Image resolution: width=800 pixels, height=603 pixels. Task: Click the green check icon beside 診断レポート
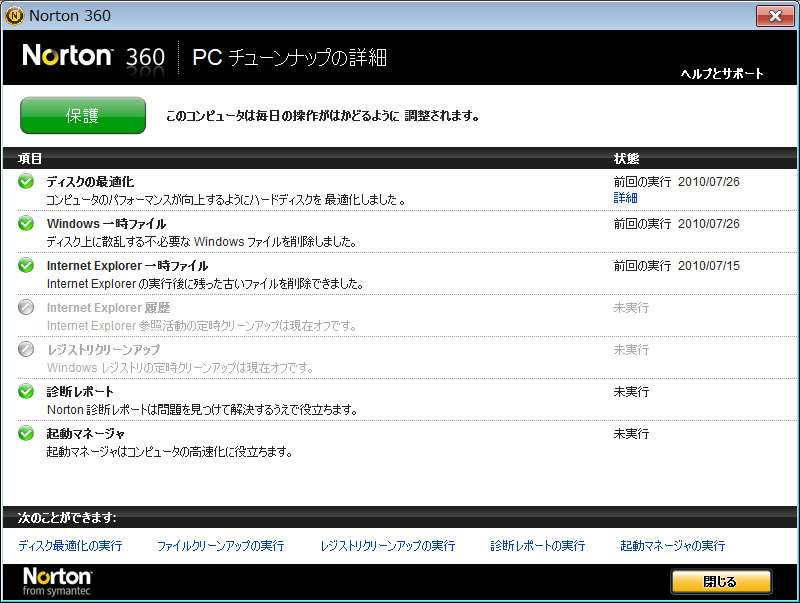click(26, 391)
